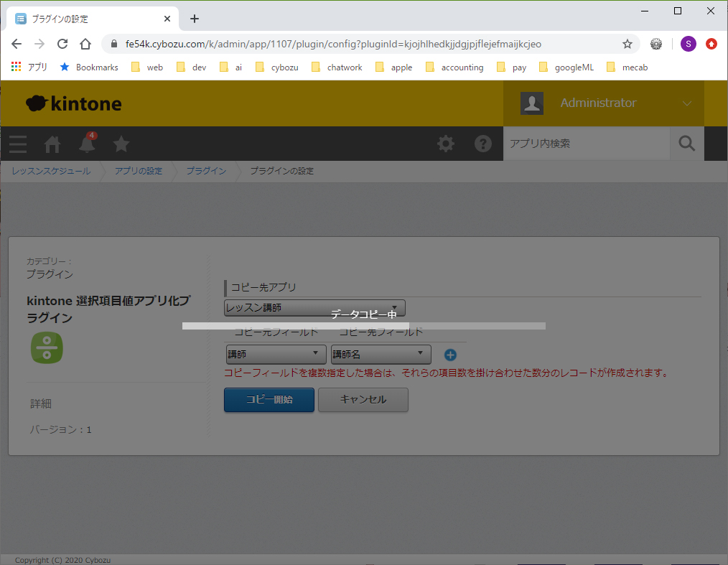Open the dev bookmarks folder

pos(191,67)
